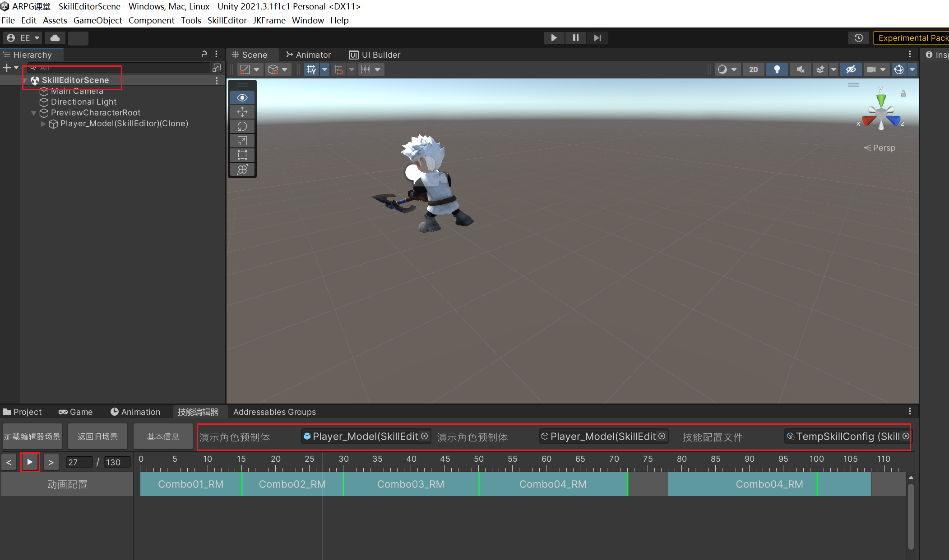Collapse PreviewCharacterRoot in Hierarchy
This screenshot has height=560, width=949.
coord(33,113)
